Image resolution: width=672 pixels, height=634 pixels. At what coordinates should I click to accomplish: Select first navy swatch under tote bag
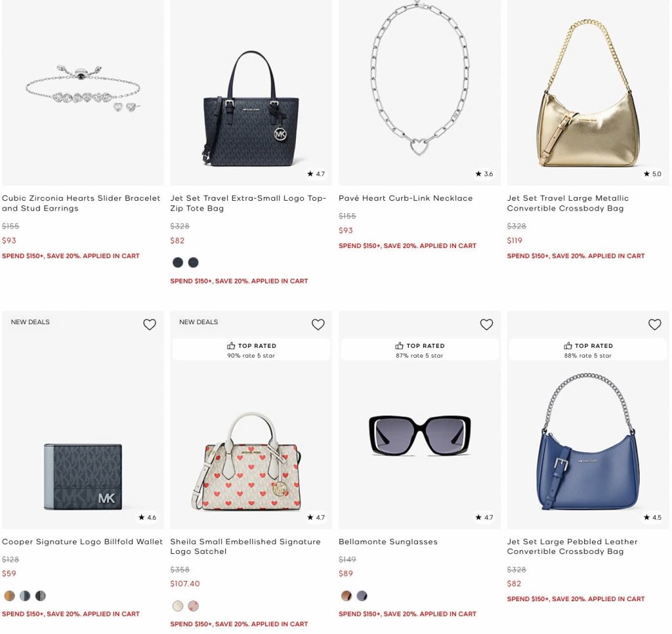coord(177,263)
